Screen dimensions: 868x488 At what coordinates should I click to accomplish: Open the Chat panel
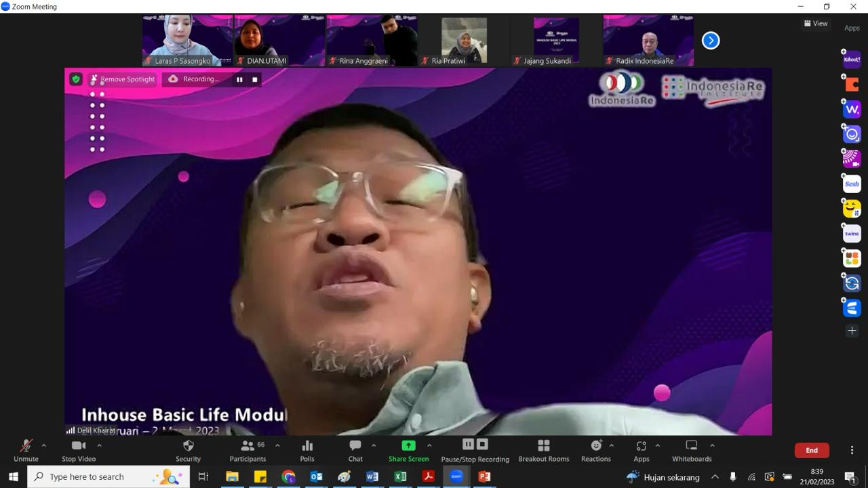(x=355, y=451)
